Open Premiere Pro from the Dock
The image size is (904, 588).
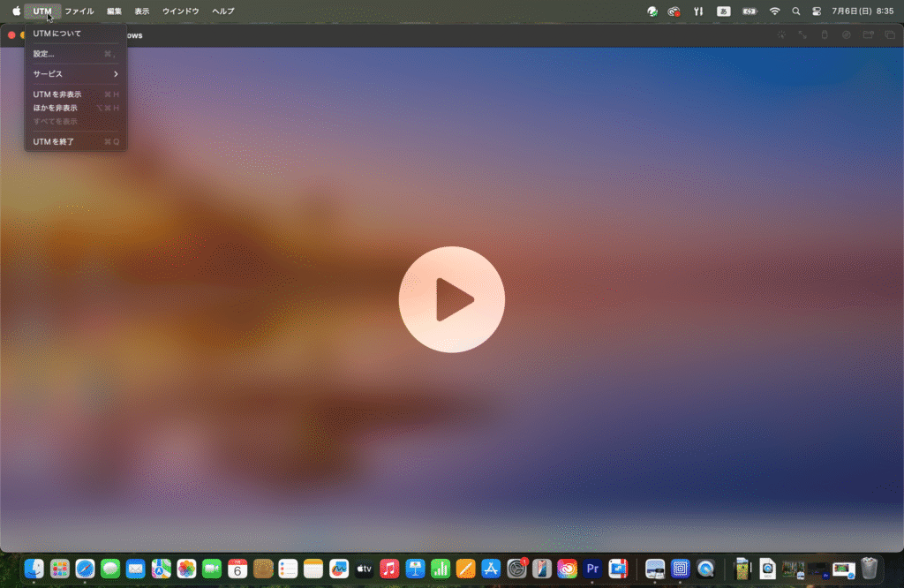tap(592, 569)
